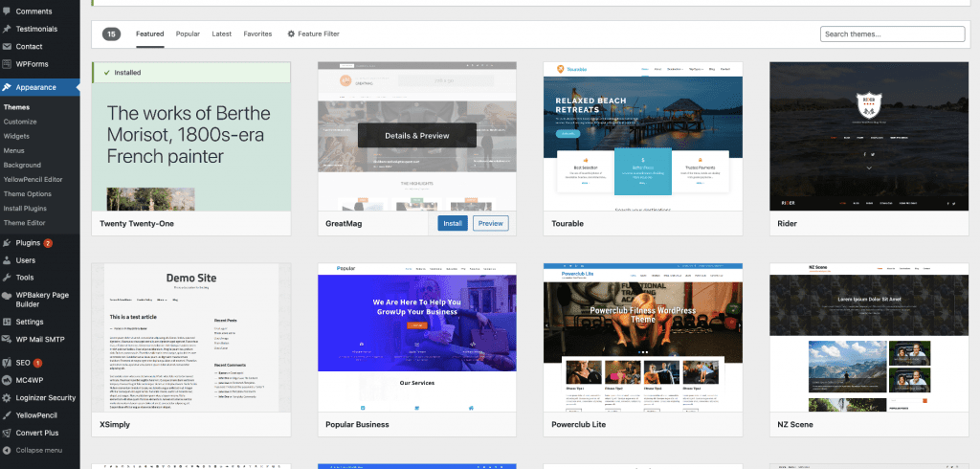Click the Settings icon in sidebar

point(8,322)
